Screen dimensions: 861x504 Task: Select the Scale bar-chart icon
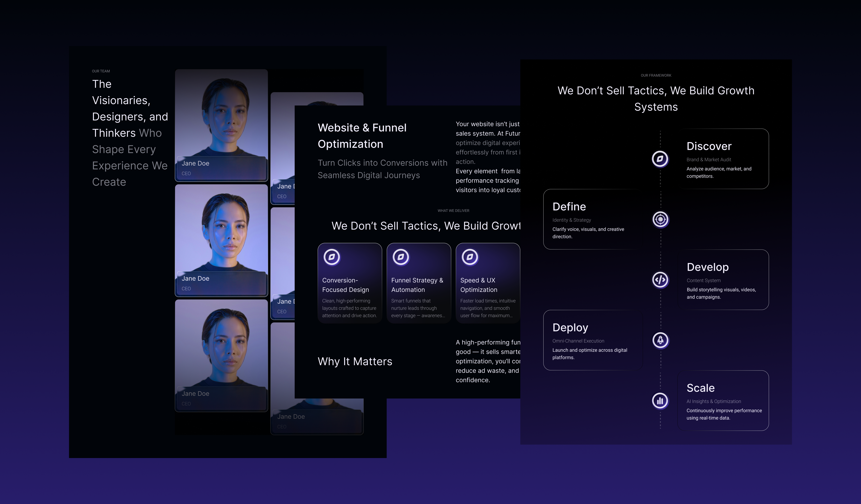660,401
